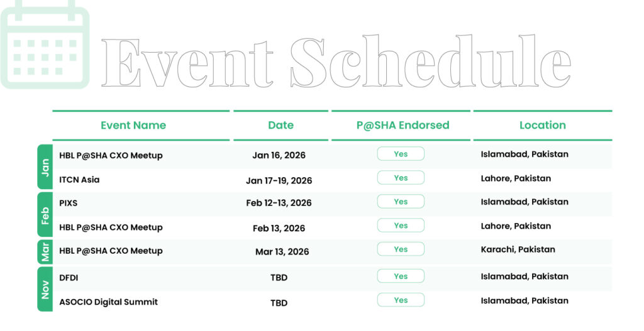Click Yes badge for ASOCIO Digital Summit
This screenshot has width=644, height=331.
click(401, 300)
